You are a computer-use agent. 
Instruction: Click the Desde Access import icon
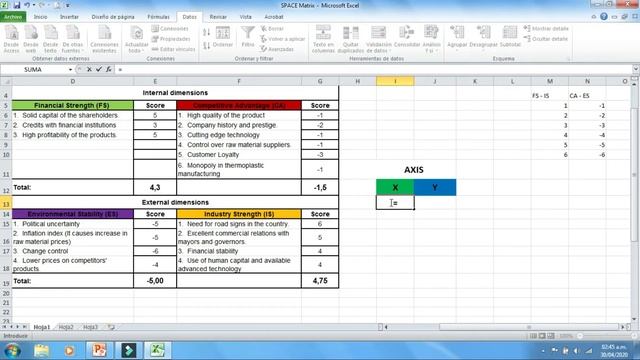tap(11, 39)
